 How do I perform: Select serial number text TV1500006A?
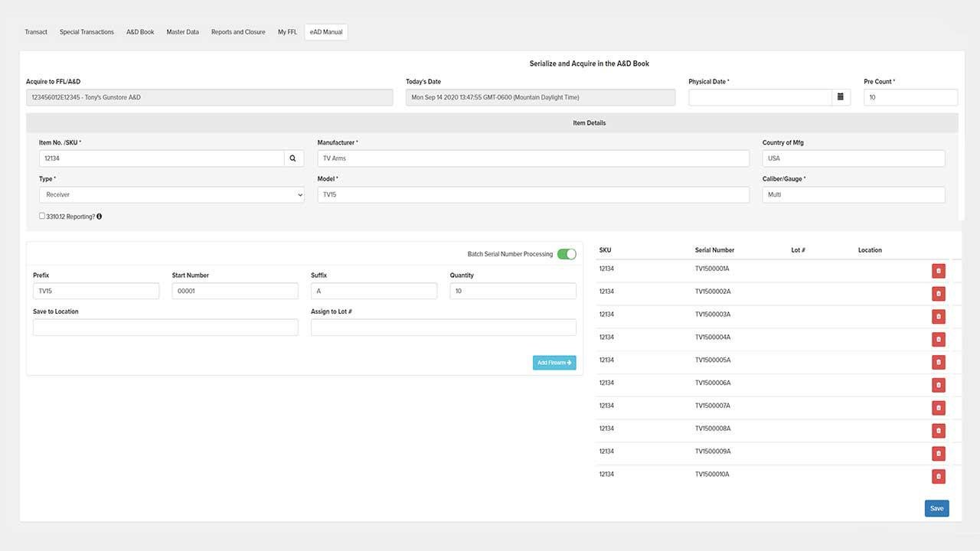(713, 383)
